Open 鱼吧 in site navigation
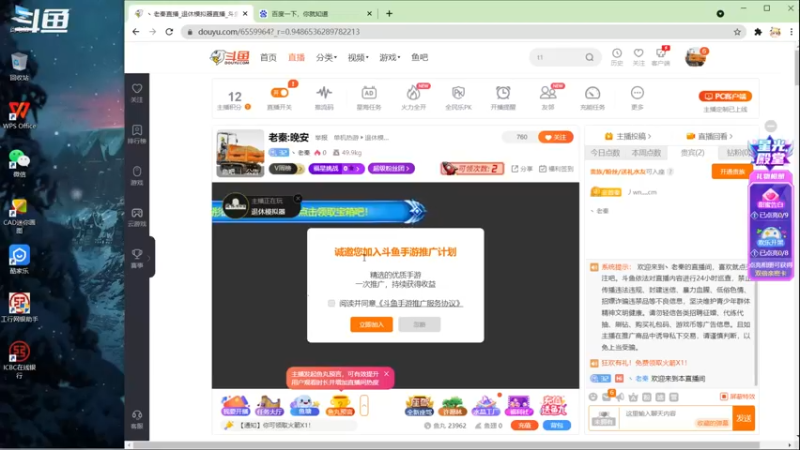This screenshot has height=450, width=800. click(x=419, y=58)
